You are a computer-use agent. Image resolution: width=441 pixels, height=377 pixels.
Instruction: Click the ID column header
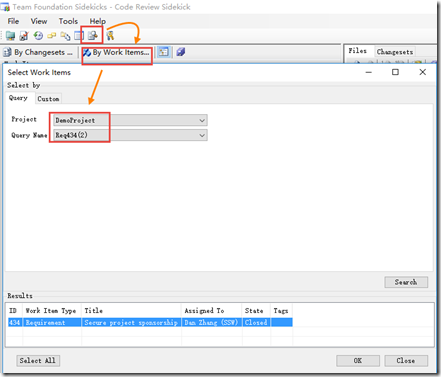(x=15, y=311)
